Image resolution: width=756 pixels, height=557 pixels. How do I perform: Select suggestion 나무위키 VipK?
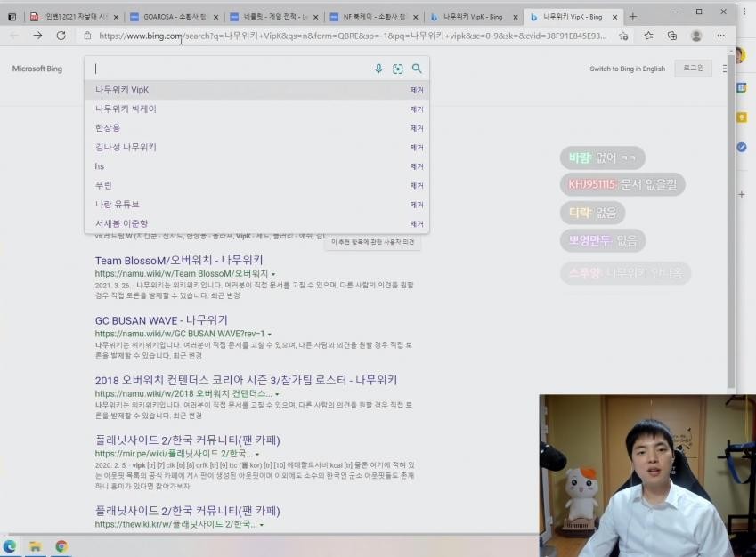click(256, 90)
